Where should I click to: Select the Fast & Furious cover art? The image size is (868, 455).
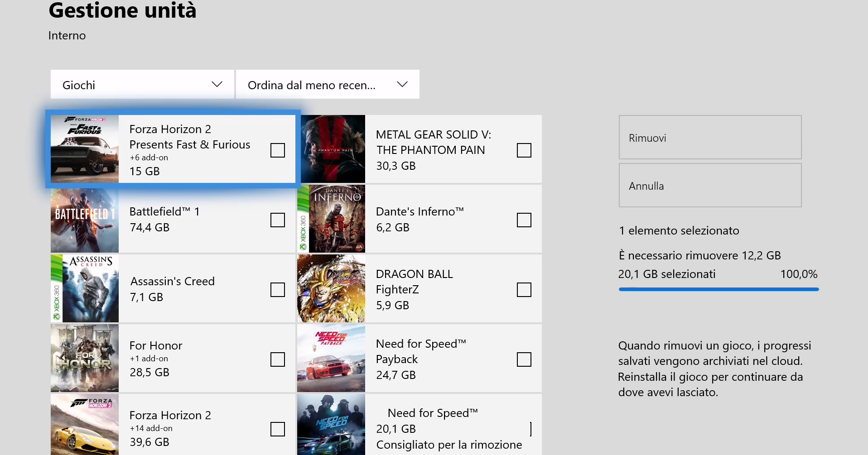pyautogui.click(x=85, y=149)
